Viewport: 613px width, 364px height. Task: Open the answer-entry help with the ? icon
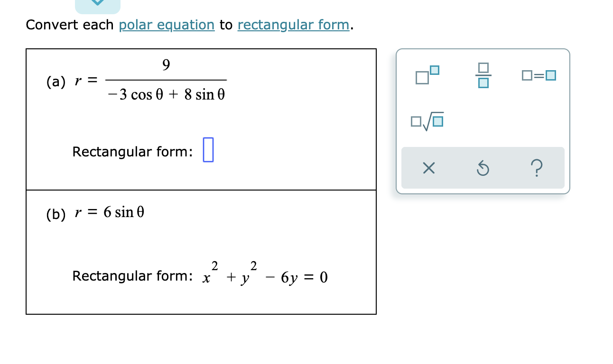537,168
